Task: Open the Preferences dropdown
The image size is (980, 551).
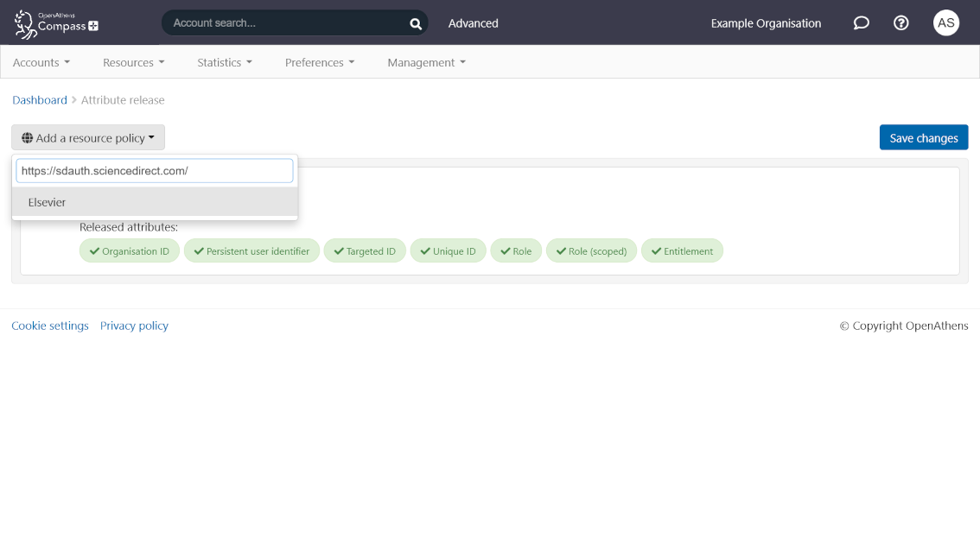Action: 319,62
